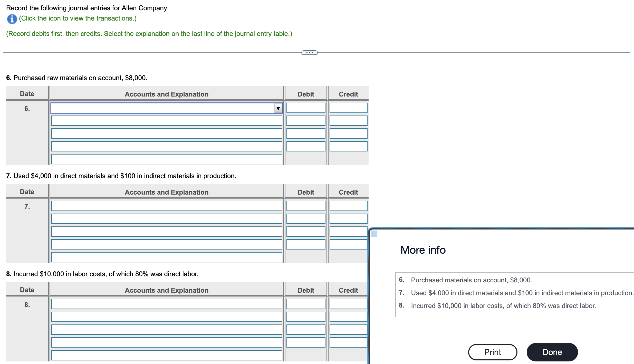Click the blue info icon for transactions
634x364 pixels.
tap(12, 19)
